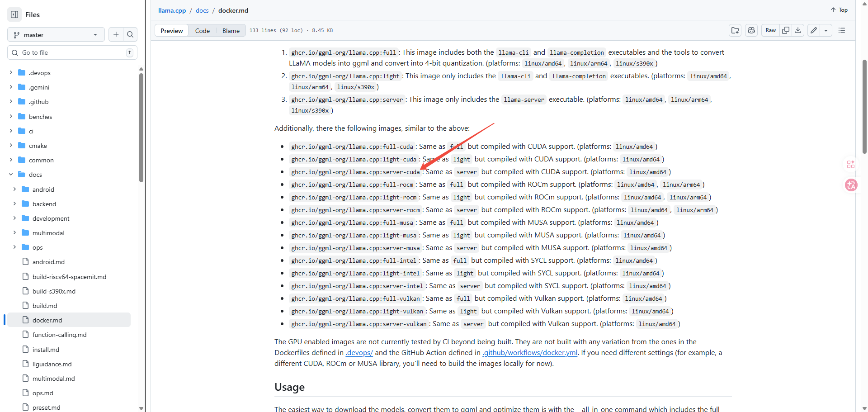Click the Usage heading

pyautogui.click(x=289, y=387)
